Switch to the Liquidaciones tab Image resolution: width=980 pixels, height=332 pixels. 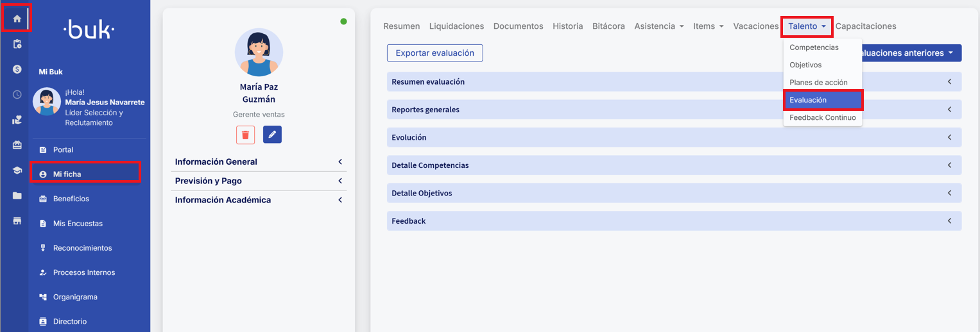pos(456,26)
